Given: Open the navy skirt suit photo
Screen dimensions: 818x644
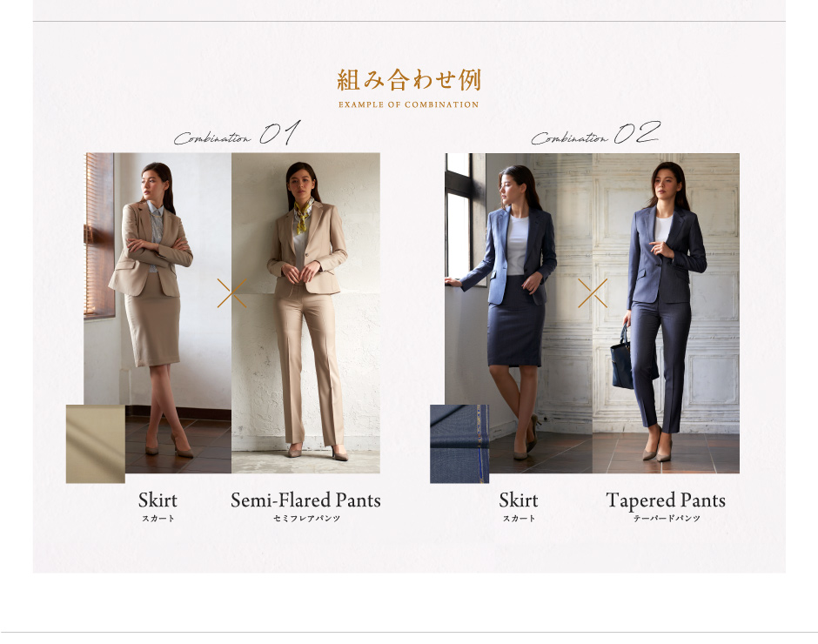Looking at the screenshot, I should tap(519, 312).
